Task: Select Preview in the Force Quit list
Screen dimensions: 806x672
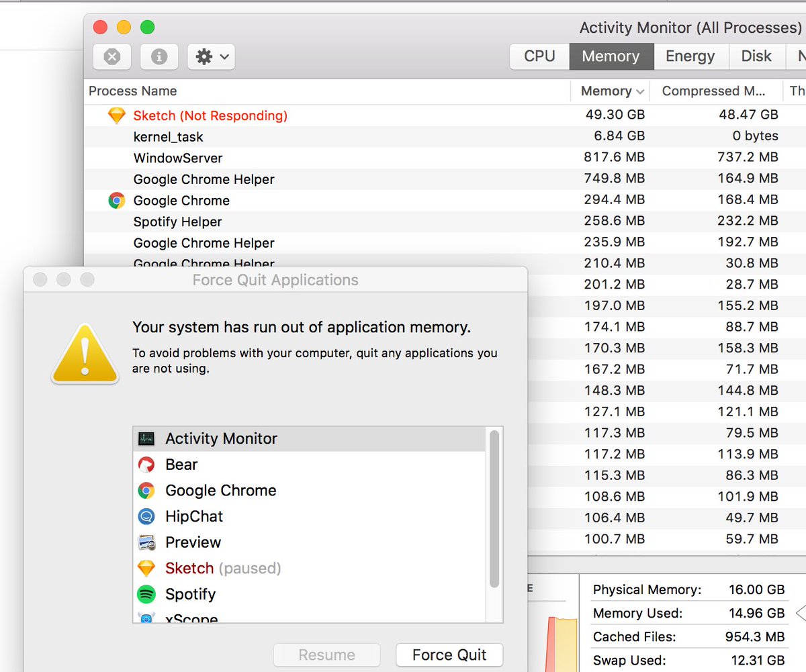Action: 309,542
